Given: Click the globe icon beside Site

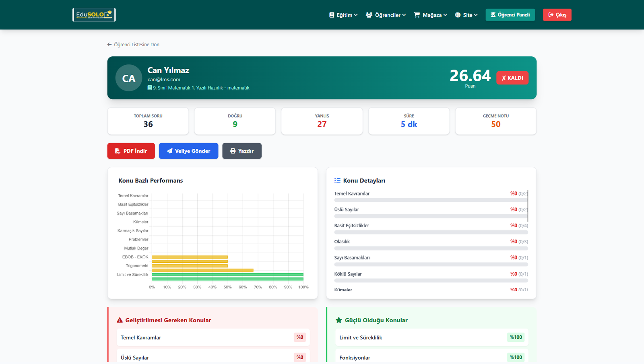Looking at the screenshot, I should tap(458, 15).
